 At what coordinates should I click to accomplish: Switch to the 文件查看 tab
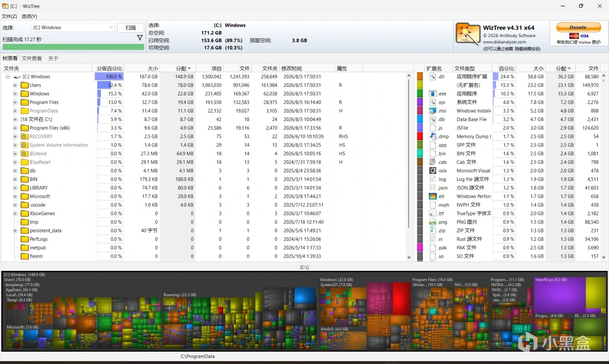[32, 58]
